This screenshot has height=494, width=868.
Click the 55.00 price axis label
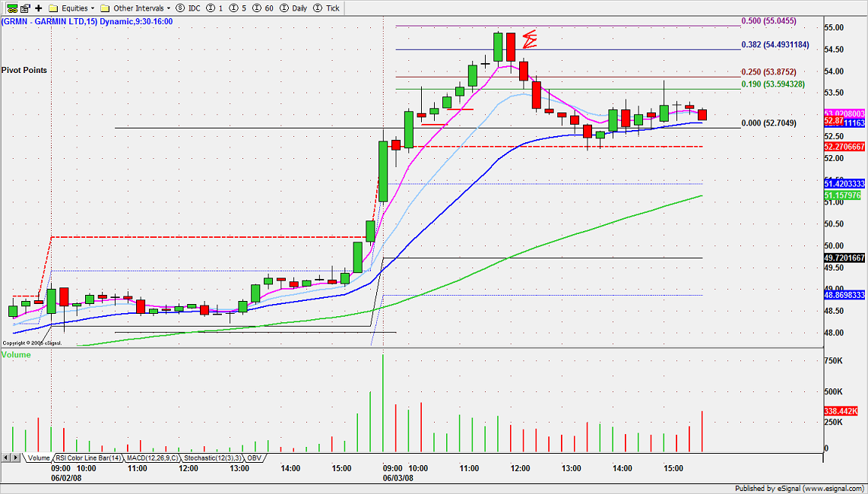click(834, 27)
